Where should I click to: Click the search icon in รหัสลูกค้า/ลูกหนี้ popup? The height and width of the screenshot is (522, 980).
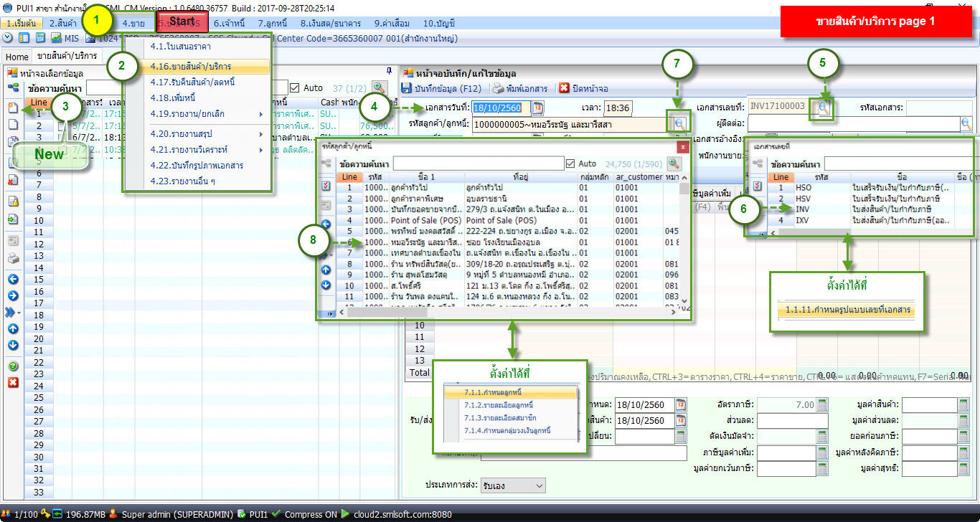point(674,163)
